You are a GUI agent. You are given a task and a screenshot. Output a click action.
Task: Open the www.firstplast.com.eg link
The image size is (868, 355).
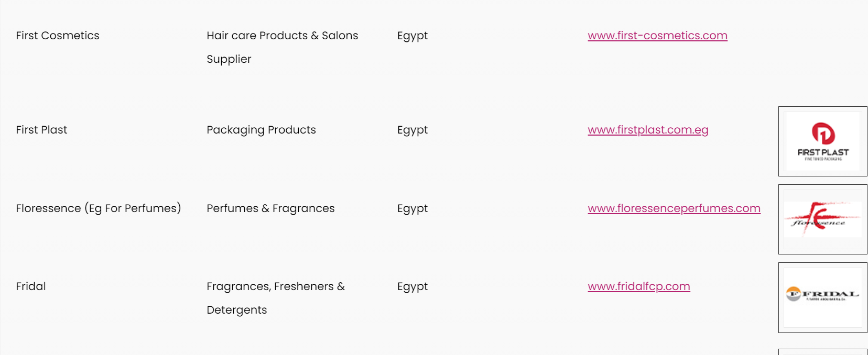[648, 130]
